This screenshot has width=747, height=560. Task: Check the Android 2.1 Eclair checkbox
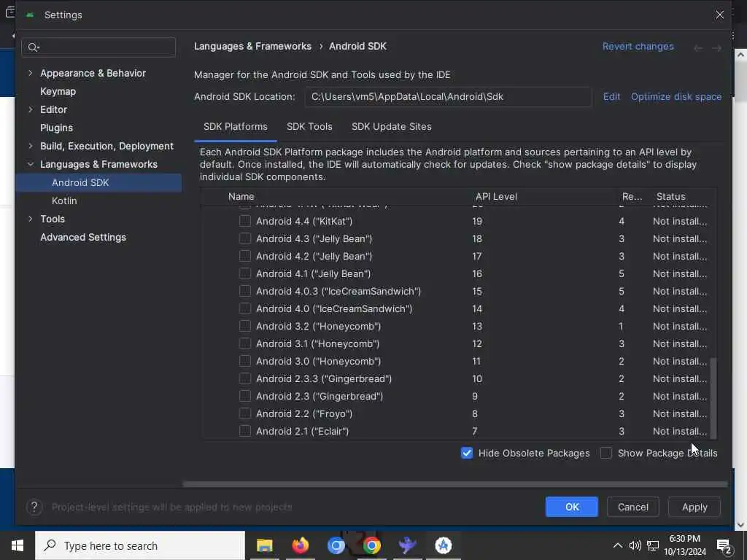coord(245,431)
